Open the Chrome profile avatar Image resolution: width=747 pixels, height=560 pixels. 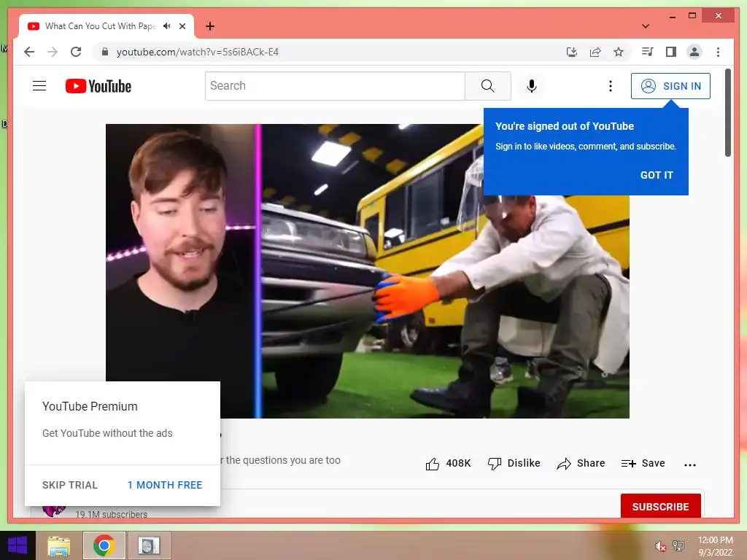(694, 52)
